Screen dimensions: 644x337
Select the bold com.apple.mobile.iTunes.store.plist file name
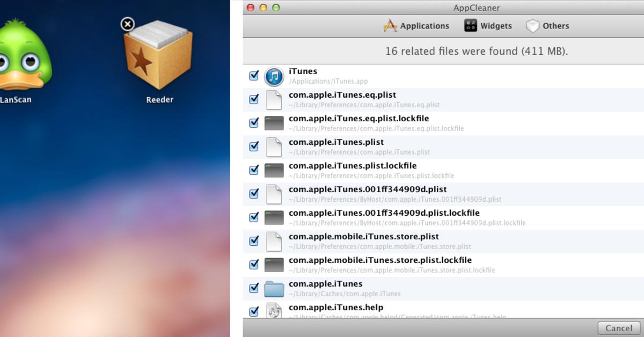pyautogui.click(x=364, y=237)
